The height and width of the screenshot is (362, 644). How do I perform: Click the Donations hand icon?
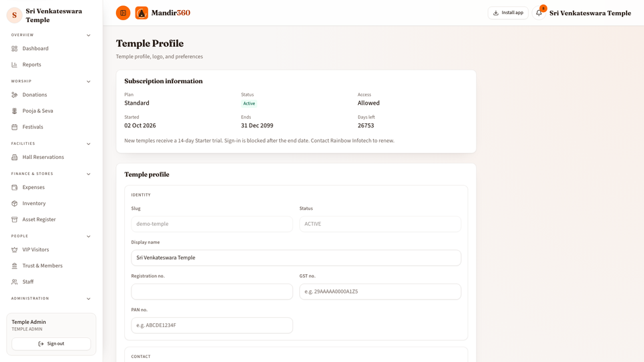[14, 95]
